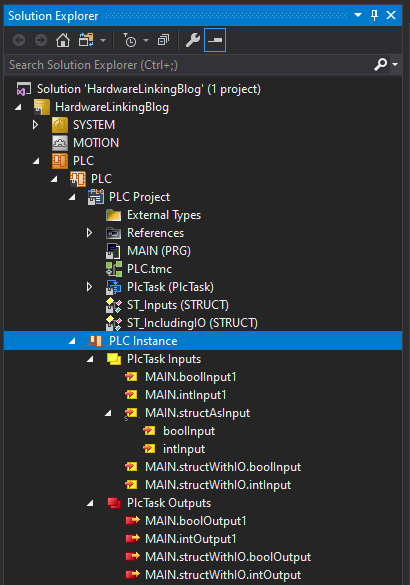
Task: Toggle the Auto Hide pin icon
Action: point(374,15)
